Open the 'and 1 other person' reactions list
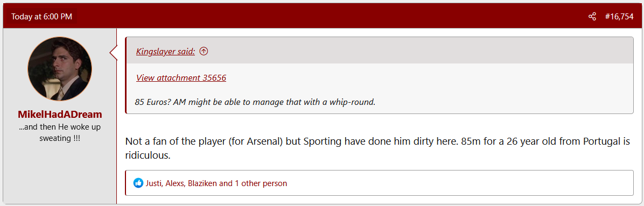644x206 pixels. pyautogui.click(x=254, y=183)
